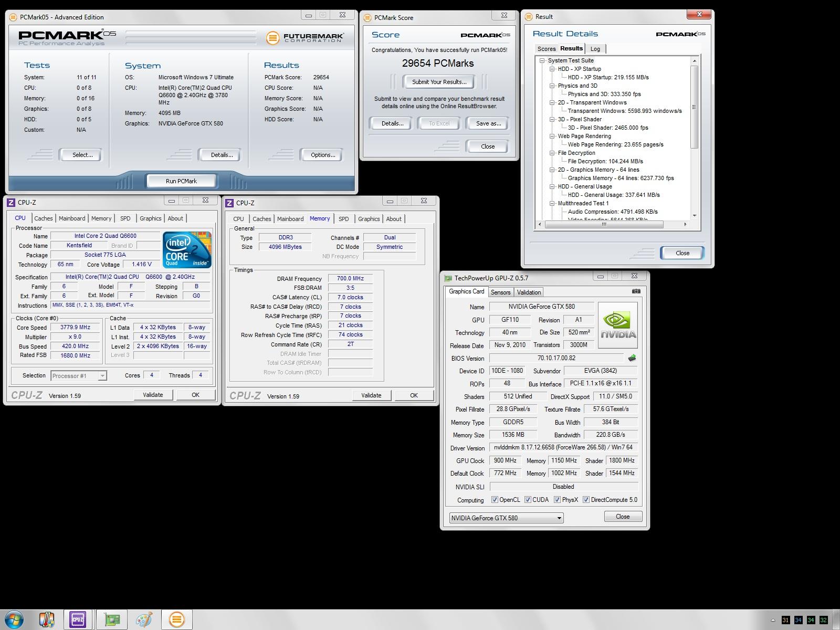Open the NVIDIA GeForce GTX 580 dropdown

(x=506, y=518)
